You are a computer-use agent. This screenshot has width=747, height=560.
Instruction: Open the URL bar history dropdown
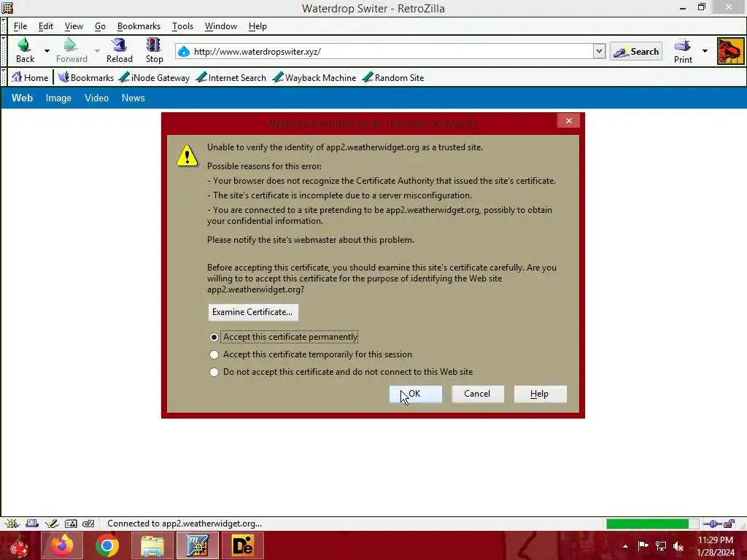coord(600,51)
